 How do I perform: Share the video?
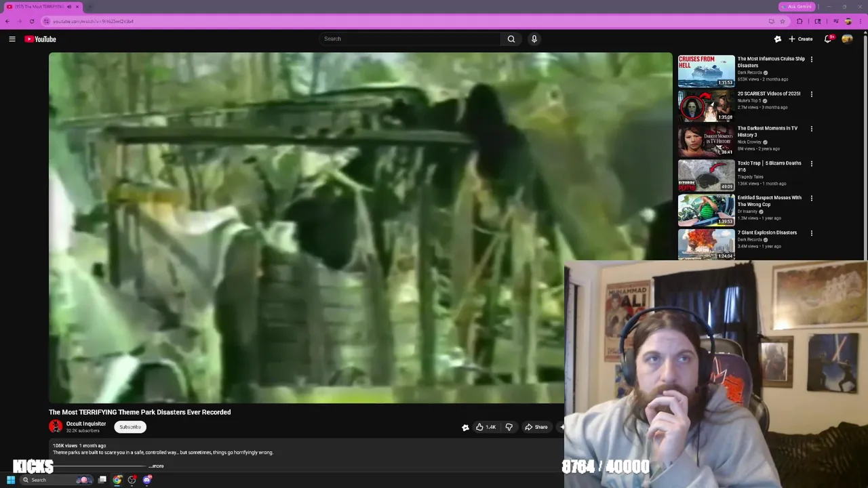pos(536,427)
